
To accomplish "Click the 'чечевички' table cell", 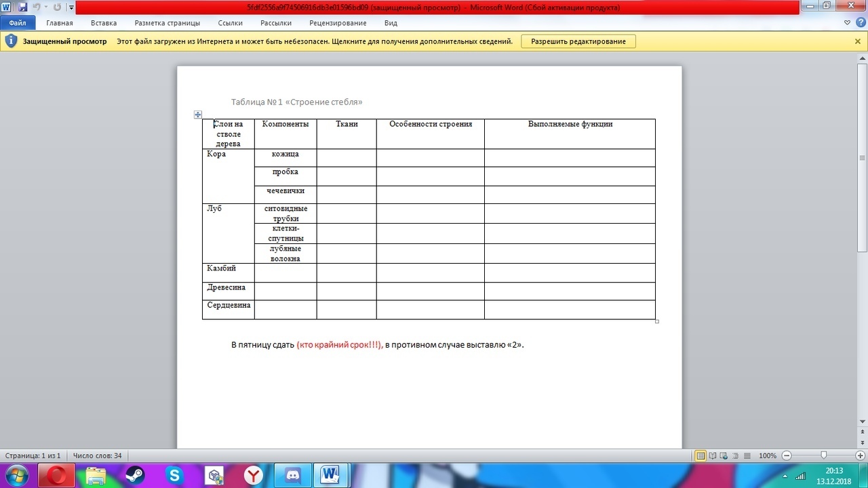I will tap(285, 194).
